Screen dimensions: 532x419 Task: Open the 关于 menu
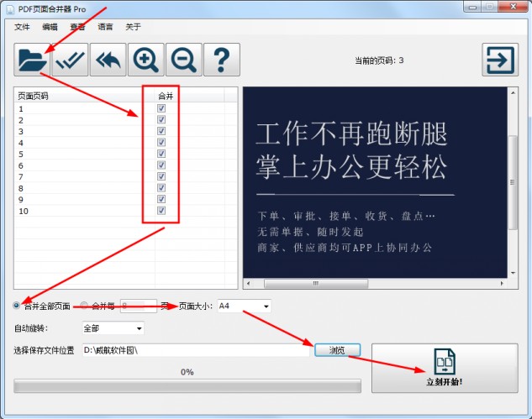coord(134,27)
